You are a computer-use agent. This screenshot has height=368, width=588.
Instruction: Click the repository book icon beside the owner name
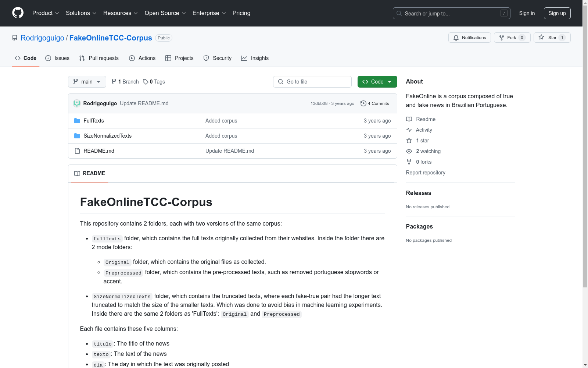click(15, 38)
